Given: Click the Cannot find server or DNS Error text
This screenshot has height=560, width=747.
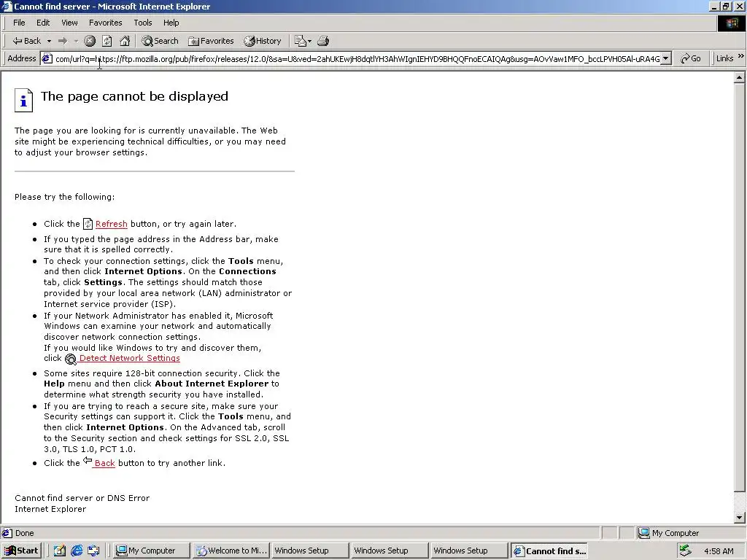Looking at the screenshot, I should [x=82, y=497].
